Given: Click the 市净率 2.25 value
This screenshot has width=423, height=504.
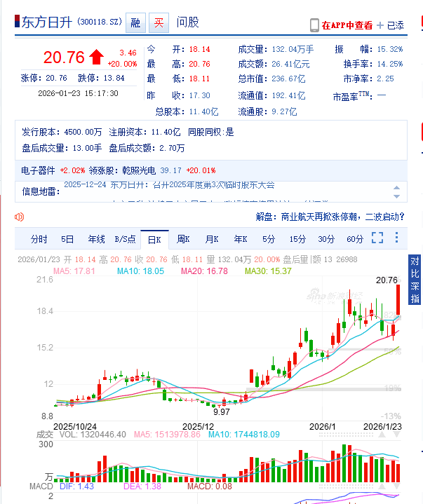Looking at the screenshot, I should [x=385, y=79].
